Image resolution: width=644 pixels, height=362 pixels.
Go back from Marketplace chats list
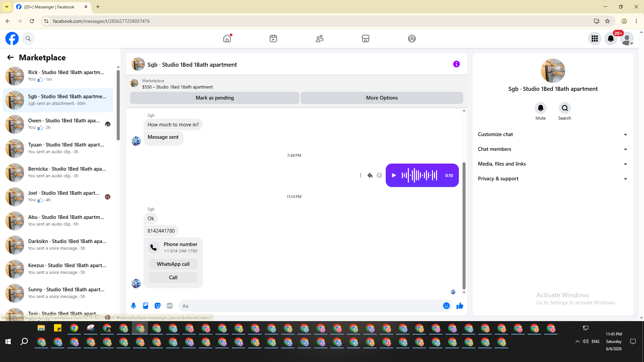coord(10,58)
